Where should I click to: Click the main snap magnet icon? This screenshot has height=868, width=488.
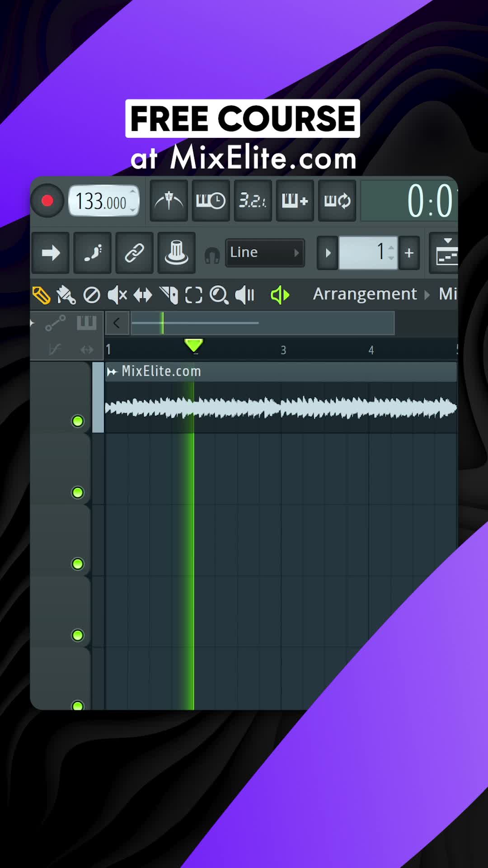pos(212,255)
